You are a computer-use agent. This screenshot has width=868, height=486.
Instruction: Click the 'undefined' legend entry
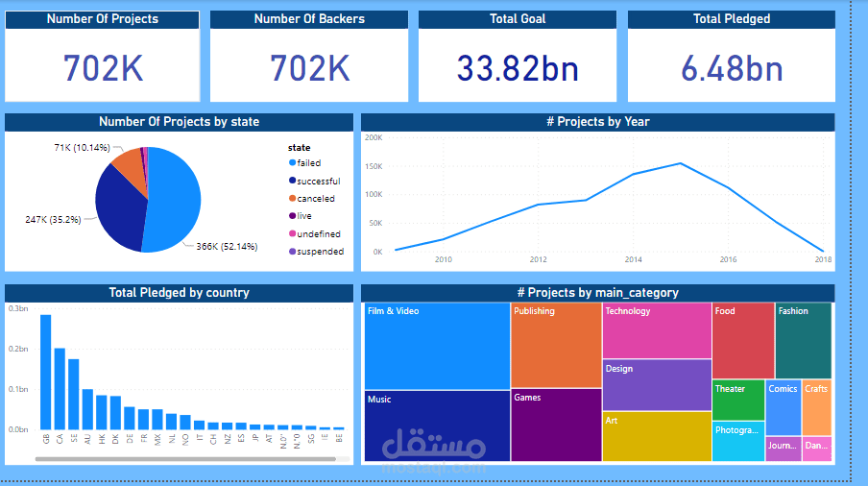click(x=314, y=233)
